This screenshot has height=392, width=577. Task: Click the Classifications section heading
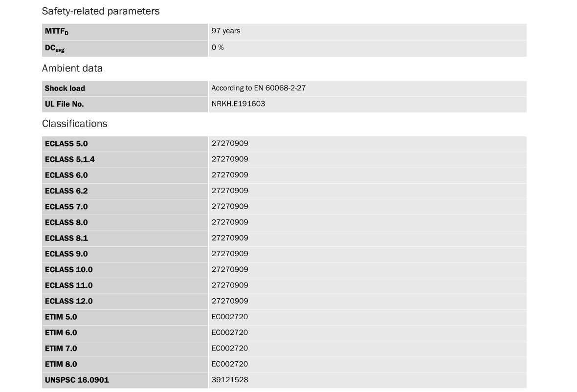[75, 124]
